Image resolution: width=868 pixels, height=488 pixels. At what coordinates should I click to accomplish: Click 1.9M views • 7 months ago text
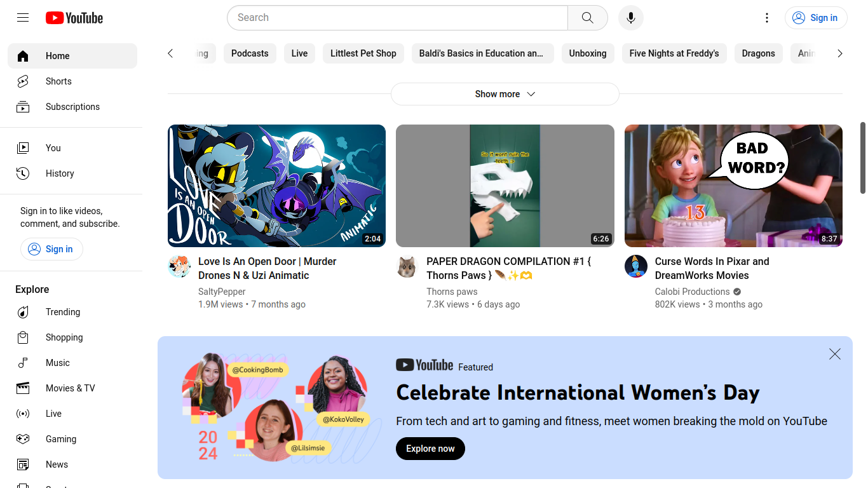pyautogui.click(x=252, y=304)
